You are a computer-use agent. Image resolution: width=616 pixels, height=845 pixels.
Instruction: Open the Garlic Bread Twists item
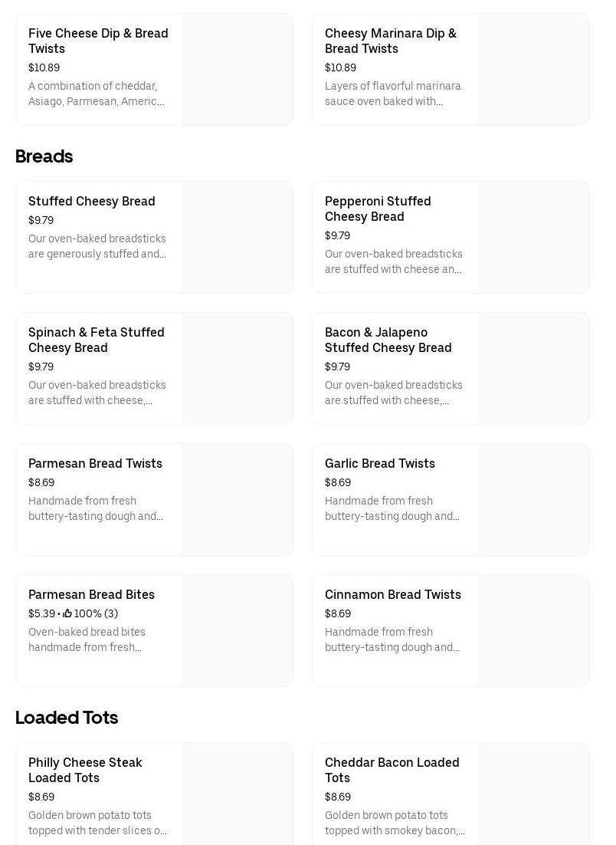(380, 463)
